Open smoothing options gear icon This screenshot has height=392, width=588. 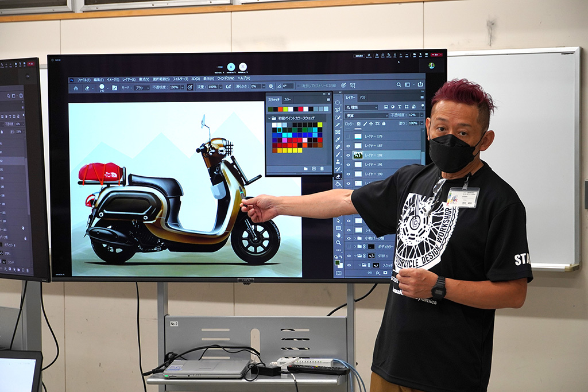click(x=271, y=86)
